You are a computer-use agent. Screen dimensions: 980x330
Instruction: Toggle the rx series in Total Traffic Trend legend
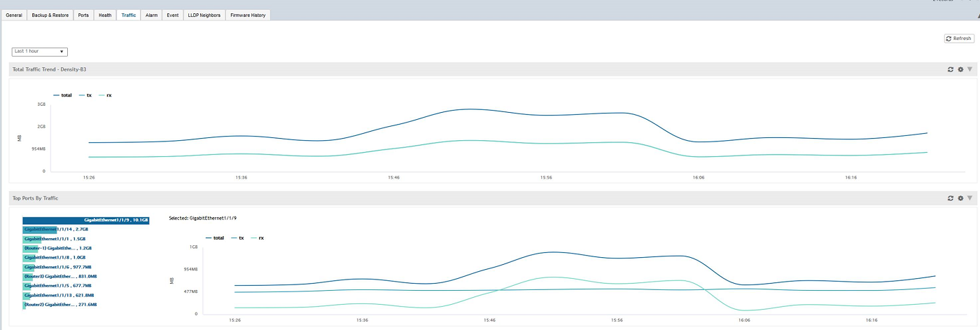pyautogui.click(x=106, y=95)
